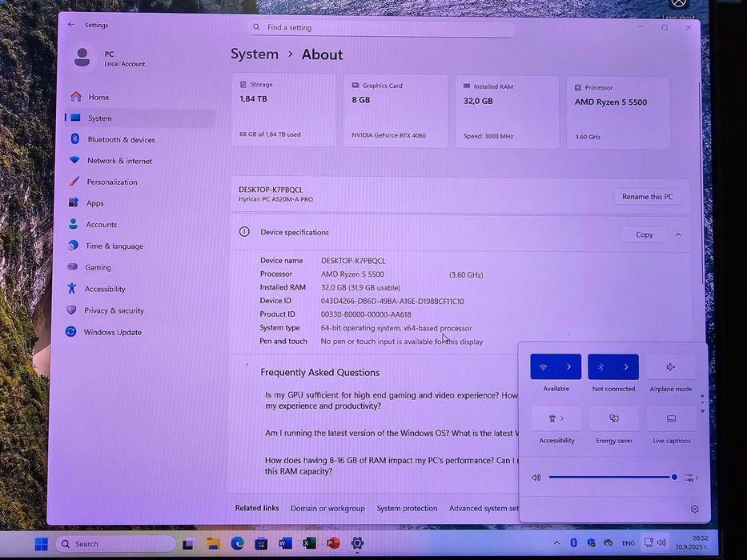This screenshot has height=560, width=747.
Task: Click the System breadcrumb link
Action: [x=255, y=54]
